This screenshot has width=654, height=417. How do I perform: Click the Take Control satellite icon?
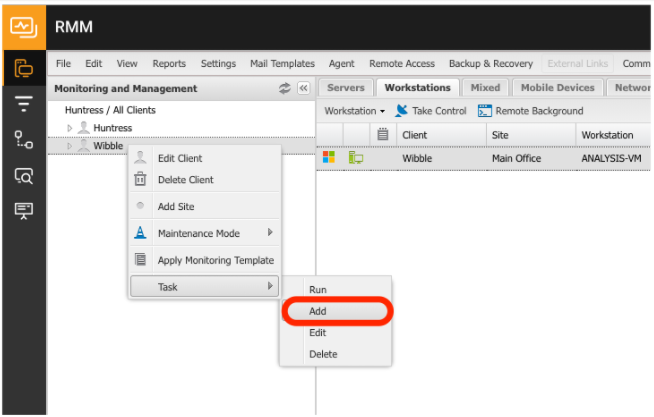click(x=402, y=111)
